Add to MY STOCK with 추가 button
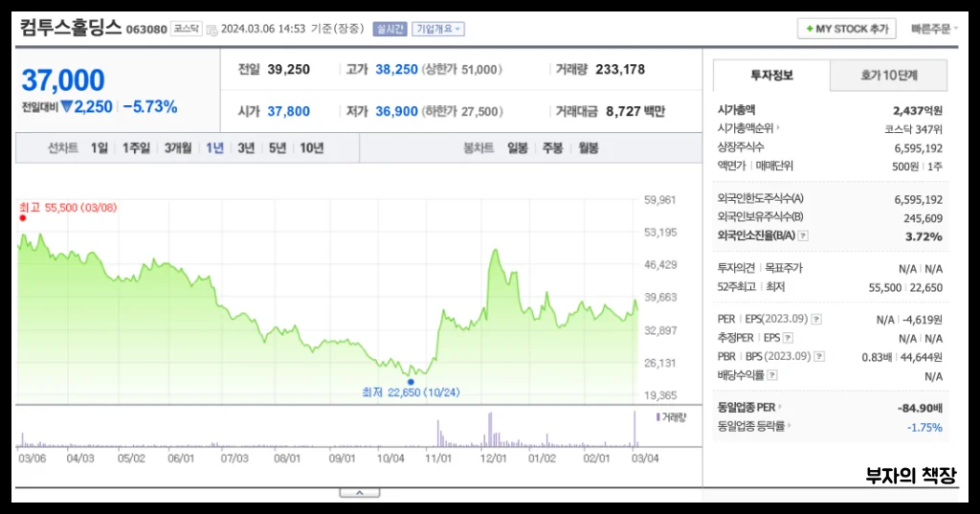Viewport: 980px width, 514px height. tap(846, 29)
